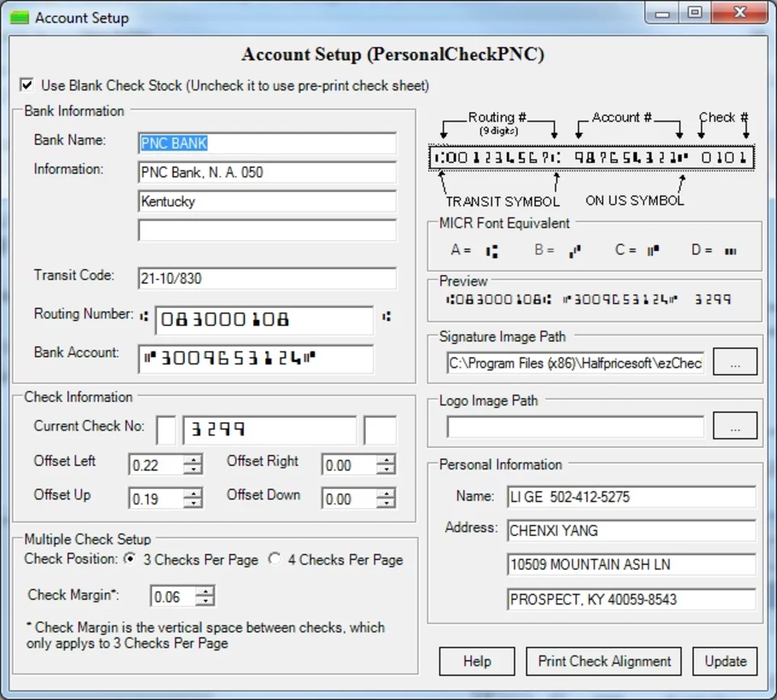Click Print Check Alignment
The width and height of the screenshot is (777, 700).
coord(603,661)
